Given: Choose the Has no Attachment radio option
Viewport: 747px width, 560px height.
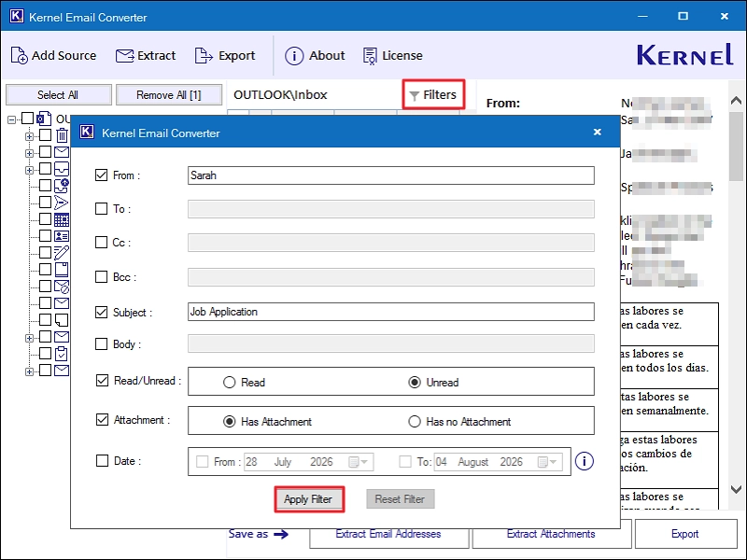Looking at the screenshot, I should 415,422.
